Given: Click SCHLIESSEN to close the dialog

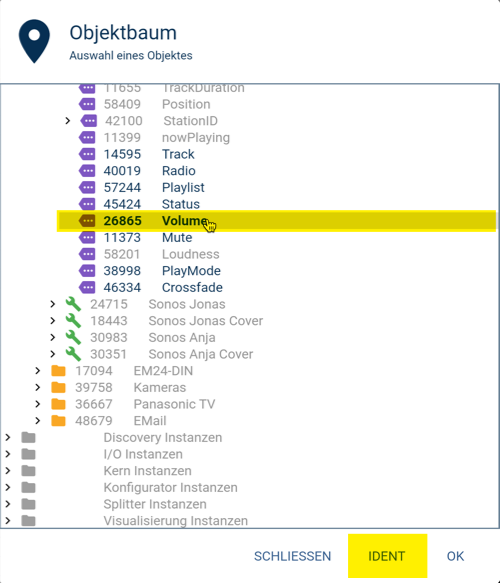Looking at the screenshot, I should pos(292,556).
